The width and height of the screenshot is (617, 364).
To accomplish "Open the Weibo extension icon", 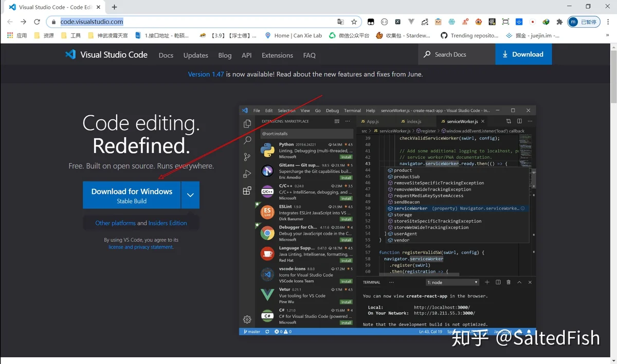I will pos(479,22).
